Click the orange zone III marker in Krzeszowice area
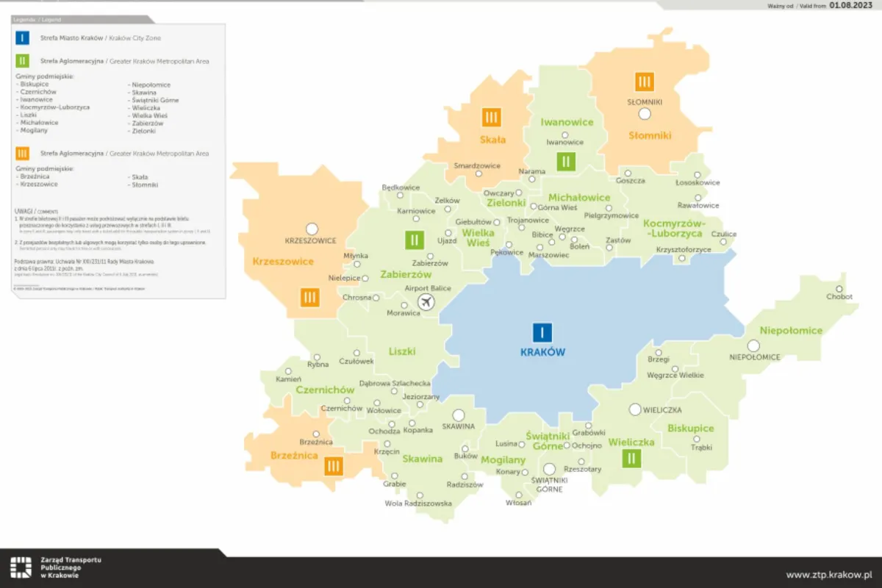882x588 pixels. click(309, 297)
